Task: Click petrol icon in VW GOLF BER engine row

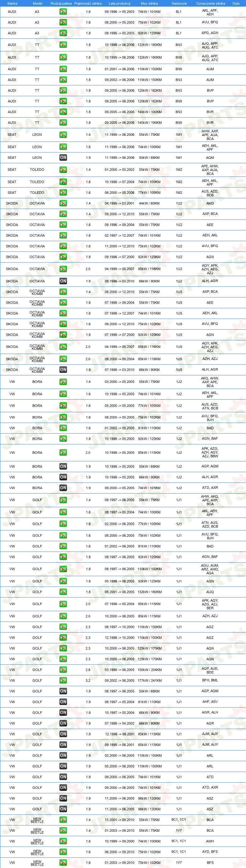Action: [x=63, y=604]
